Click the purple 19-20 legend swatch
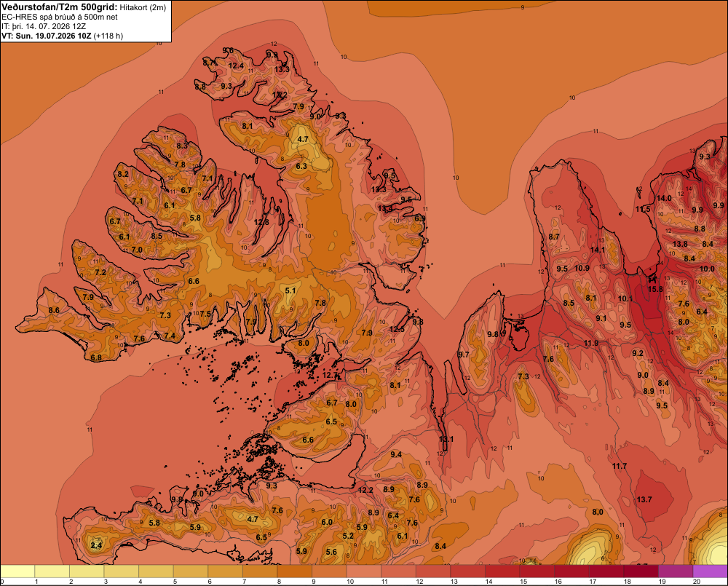Screen dimensions: 728x586 point(676,571)
